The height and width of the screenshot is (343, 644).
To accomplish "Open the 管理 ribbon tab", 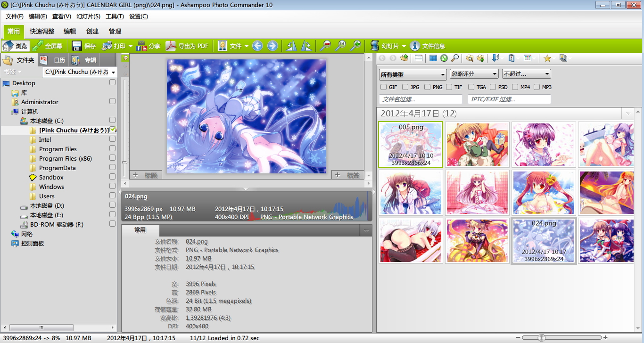I will (x=115, y=32).
